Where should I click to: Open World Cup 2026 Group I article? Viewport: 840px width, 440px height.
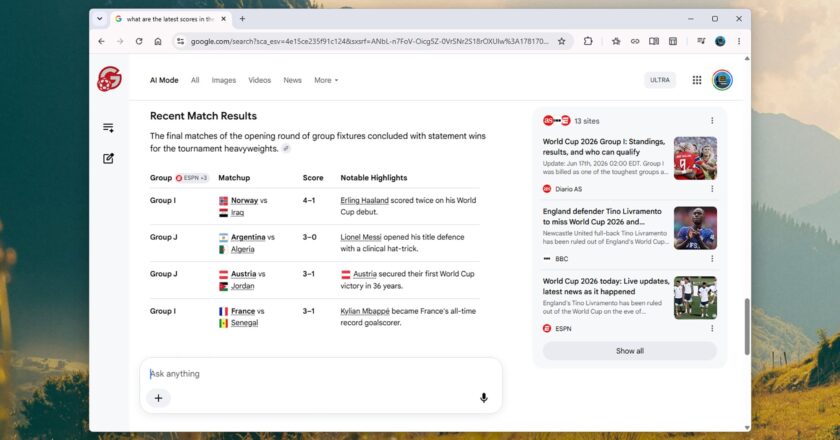(604, 147)
